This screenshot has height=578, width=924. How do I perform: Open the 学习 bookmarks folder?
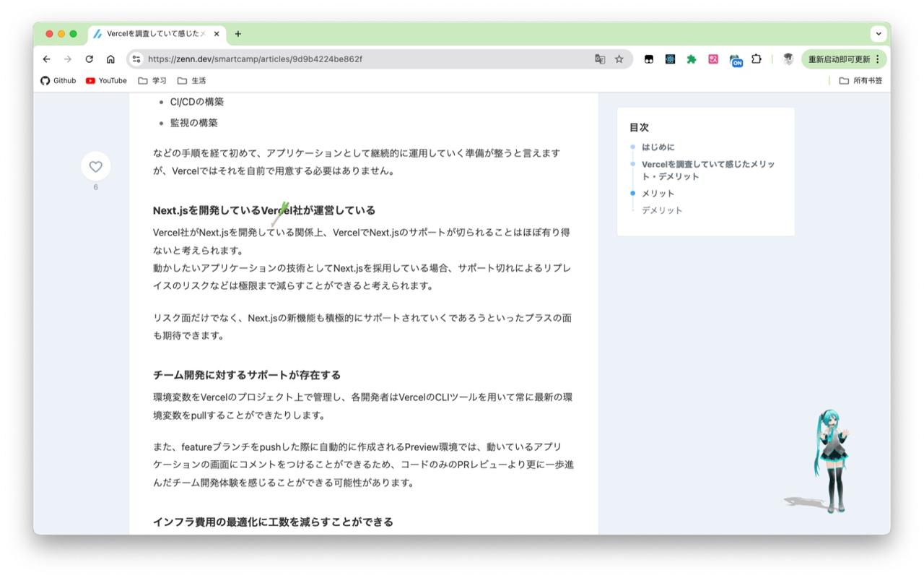coord(158,80)
